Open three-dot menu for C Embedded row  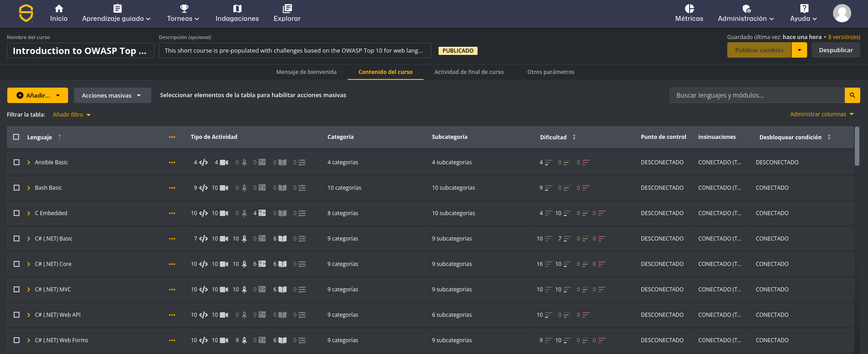[x=172, y=213]
